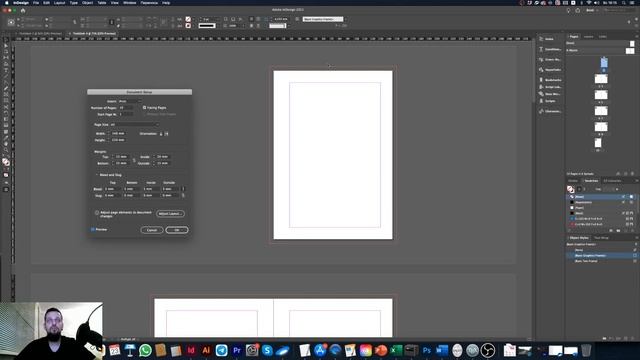Open the Layout menu
The height and width of the screenshot is (360, 640).
(x=60, y=3)
